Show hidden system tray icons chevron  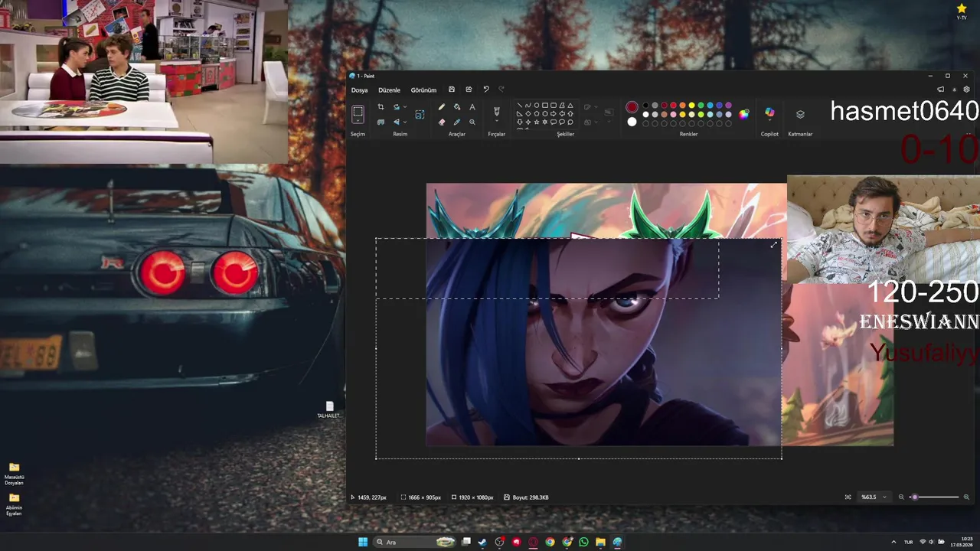click(893, 542)
